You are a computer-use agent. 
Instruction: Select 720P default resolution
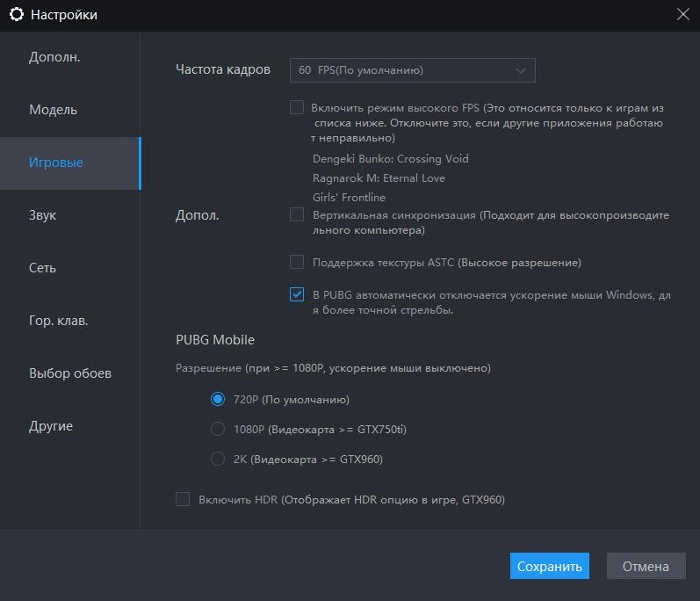(218, 400)
